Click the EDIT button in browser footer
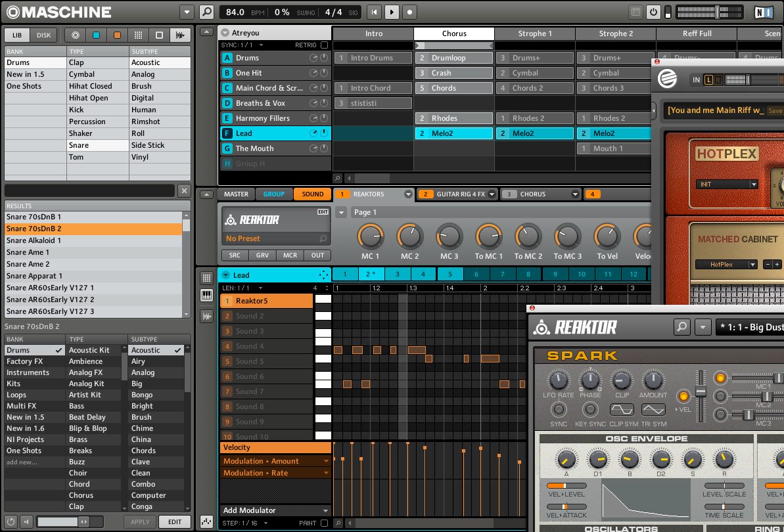 pyautogui.click(x=174, y=522)
